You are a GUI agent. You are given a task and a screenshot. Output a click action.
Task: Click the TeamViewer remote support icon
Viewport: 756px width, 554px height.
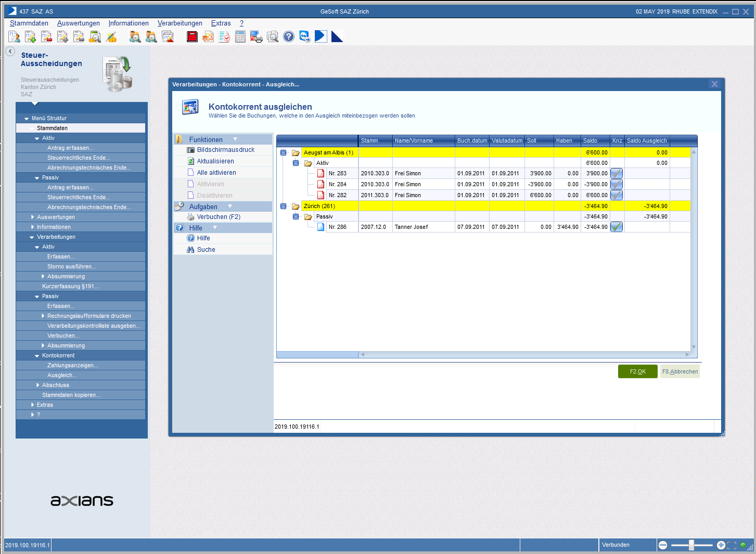[305, 36]
